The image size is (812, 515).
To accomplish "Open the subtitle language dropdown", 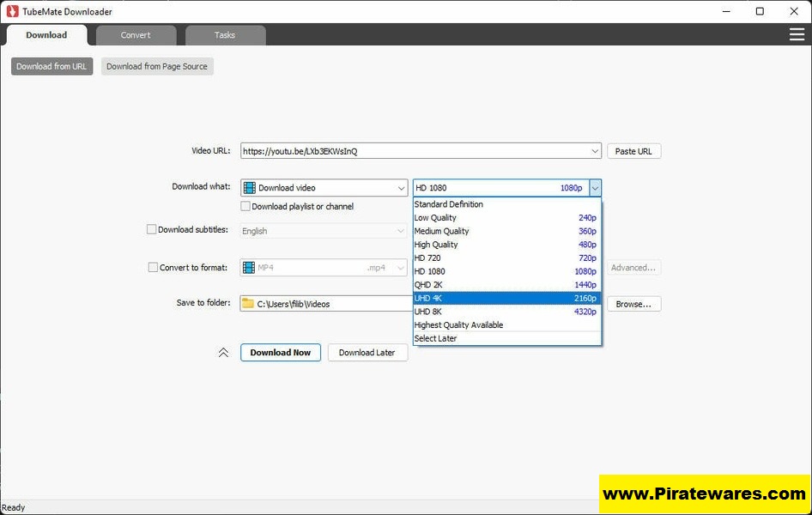I will [401, 230].
